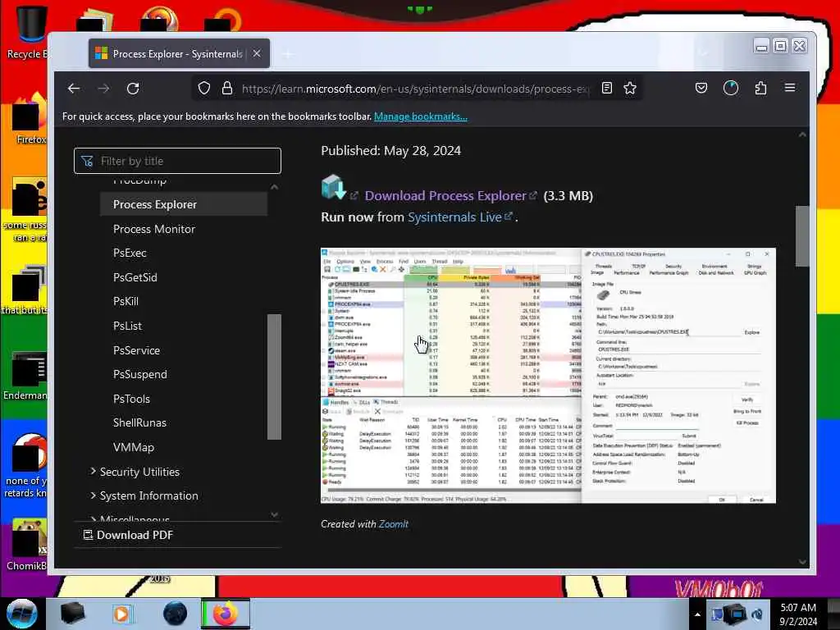Click the page scroll down arrow

pos(802,562)
